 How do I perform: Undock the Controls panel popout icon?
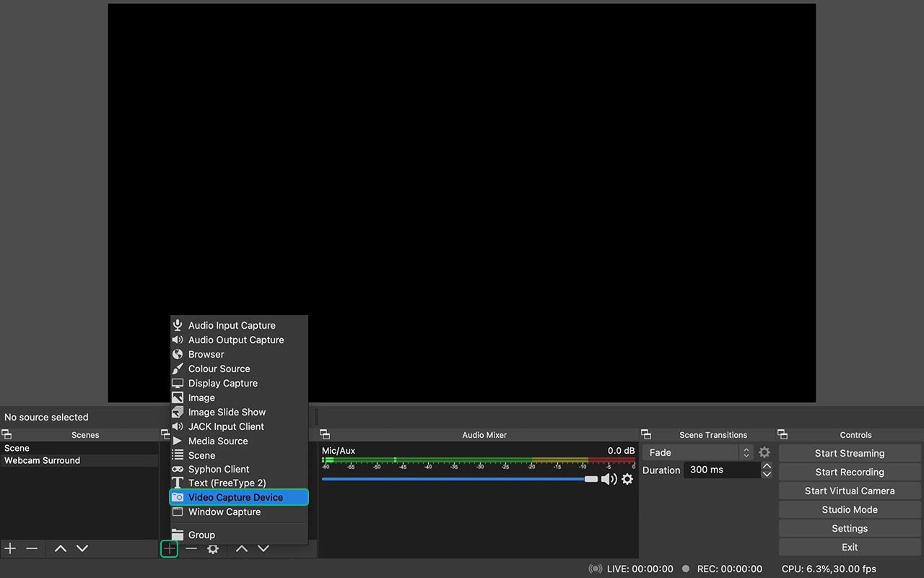point(783,434)
